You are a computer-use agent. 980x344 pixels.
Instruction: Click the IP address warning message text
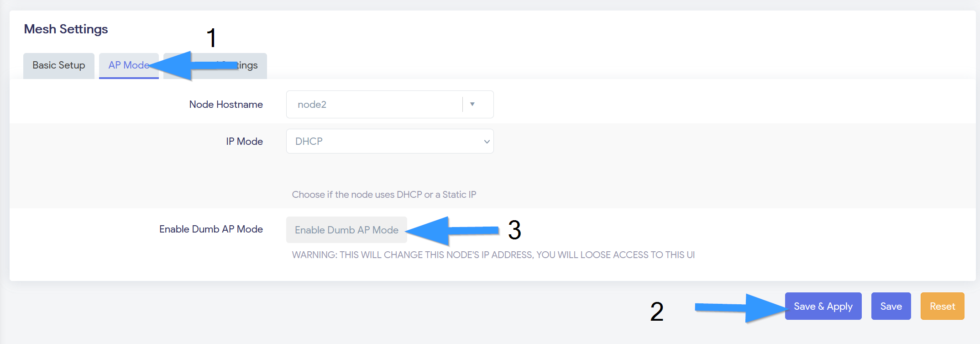click(493, 254)
